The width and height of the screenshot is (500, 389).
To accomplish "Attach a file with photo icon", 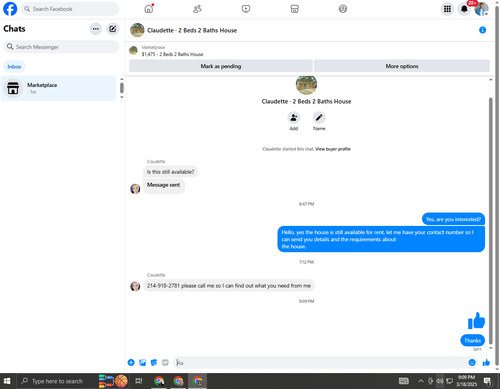I will pyautogui.click(x=143, y=362).
